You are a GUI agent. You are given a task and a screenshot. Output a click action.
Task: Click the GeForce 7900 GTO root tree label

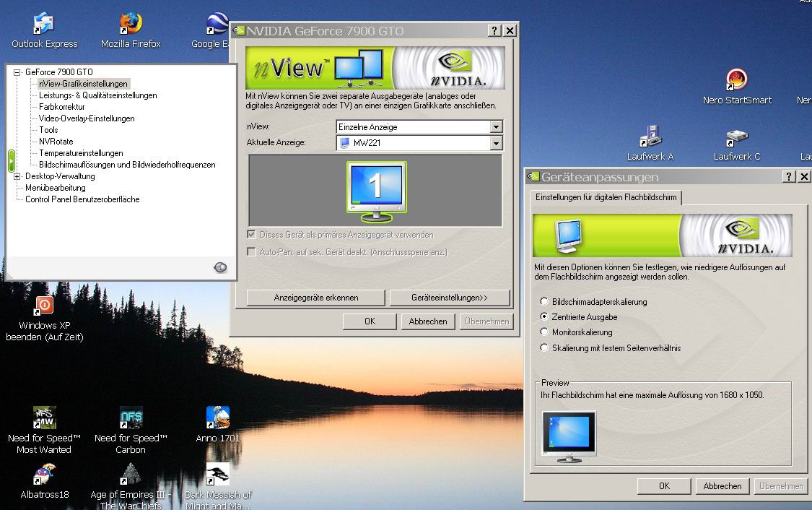(x=59, y=72)
